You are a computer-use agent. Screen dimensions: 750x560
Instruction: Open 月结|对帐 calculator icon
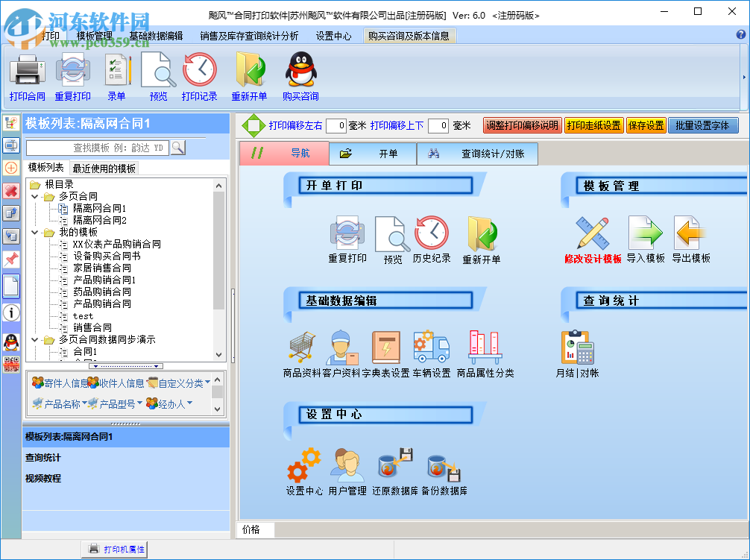click(577, 347)
